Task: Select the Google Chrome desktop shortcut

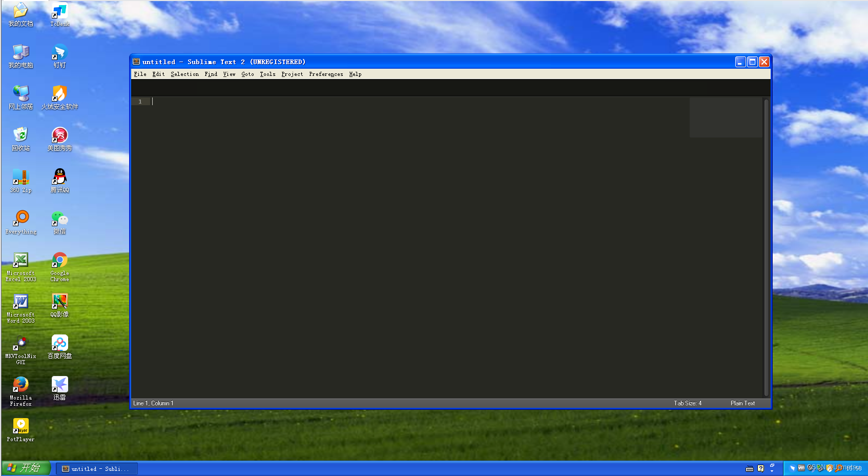Action: tap(59, 267)
